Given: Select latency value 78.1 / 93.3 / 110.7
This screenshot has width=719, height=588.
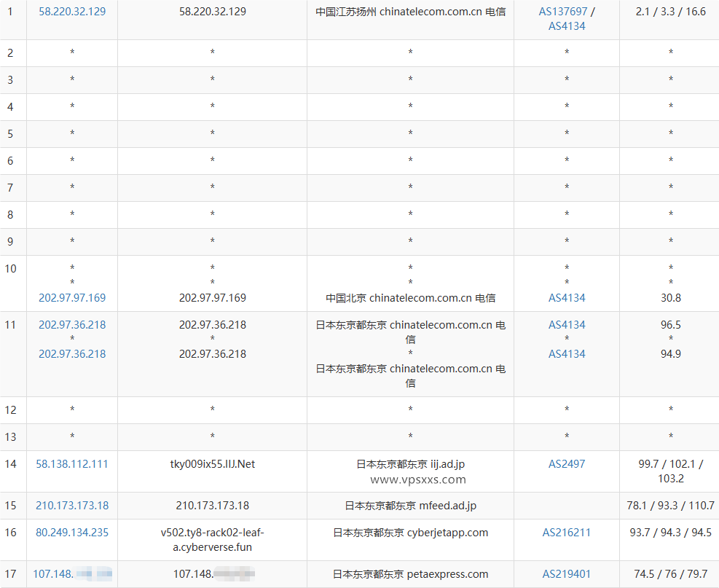Looking at the screenshot, I should (670, 506).
